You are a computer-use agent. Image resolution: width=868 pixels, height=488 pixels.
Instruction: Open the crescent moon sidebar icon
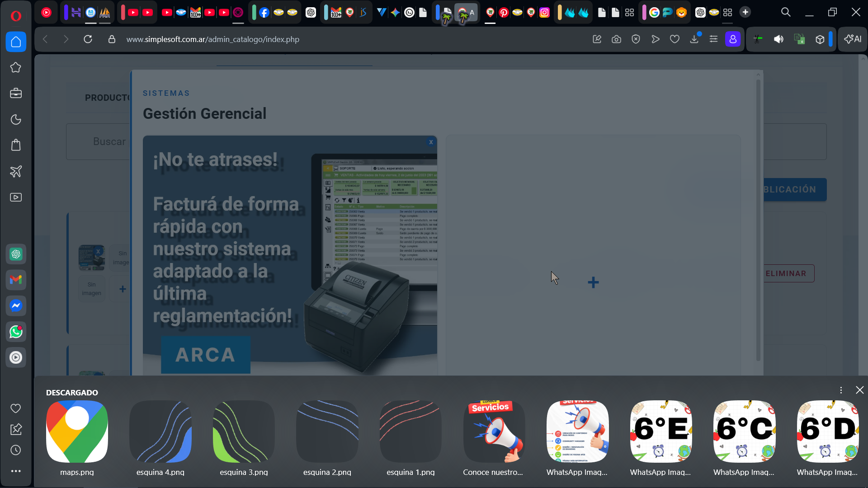[x=16, y=119]
